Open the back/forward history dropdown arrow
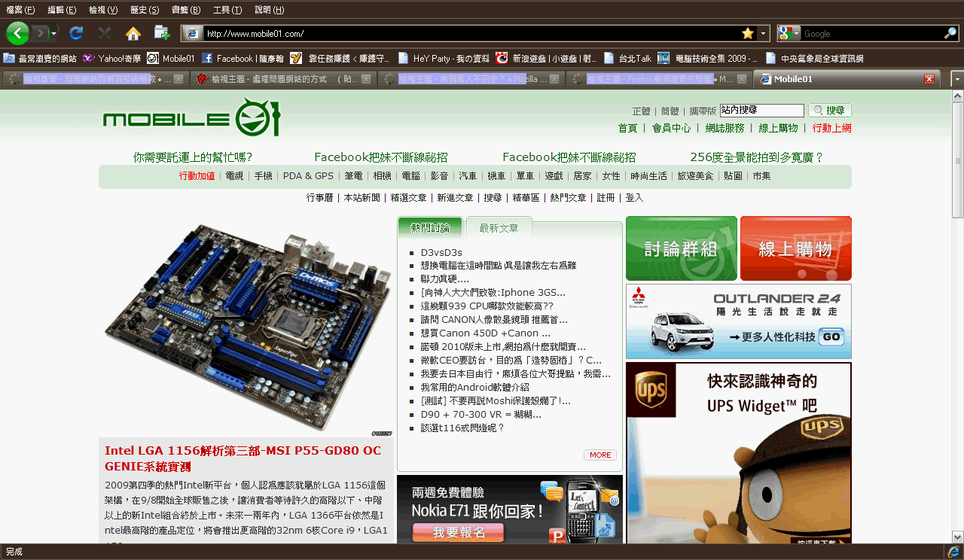Image resolution: width=964 pixels, height=560 pixels. click(54, 34)
